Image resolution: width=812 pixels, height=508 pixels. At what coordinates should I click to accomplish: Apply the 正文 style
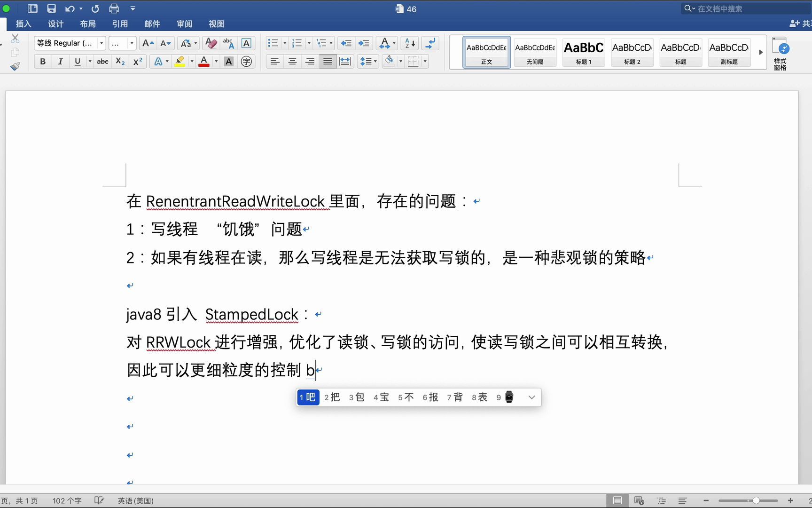coord(486,52)
